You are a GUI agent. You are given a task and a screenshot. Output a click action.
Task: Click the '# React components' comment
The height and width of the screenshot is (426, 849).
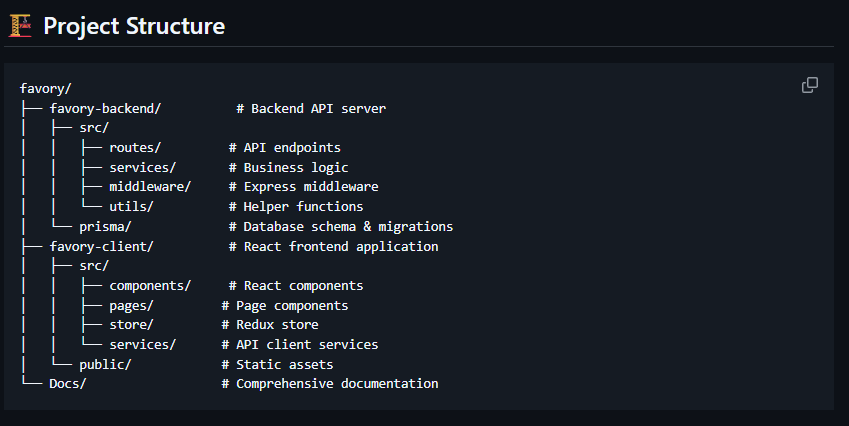click(296, 285)
